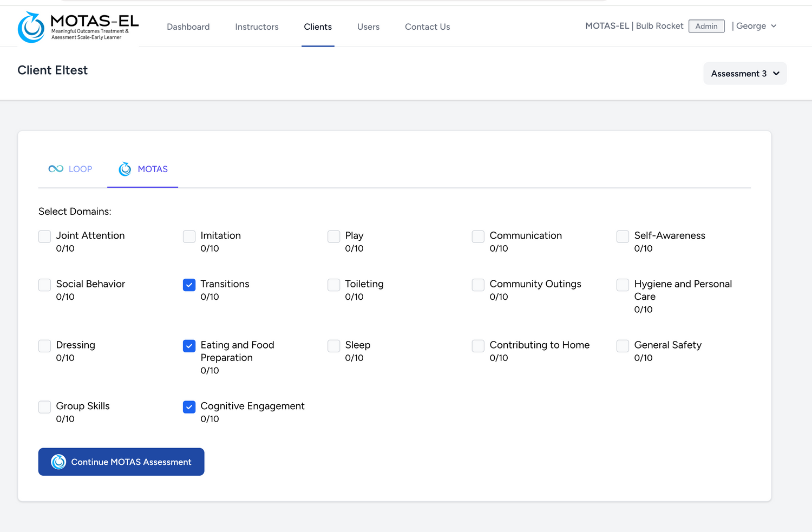The width and height of the screenshot is (812, 532).
Task: Go to the Dashboard menu item
Action: [188, 27]
